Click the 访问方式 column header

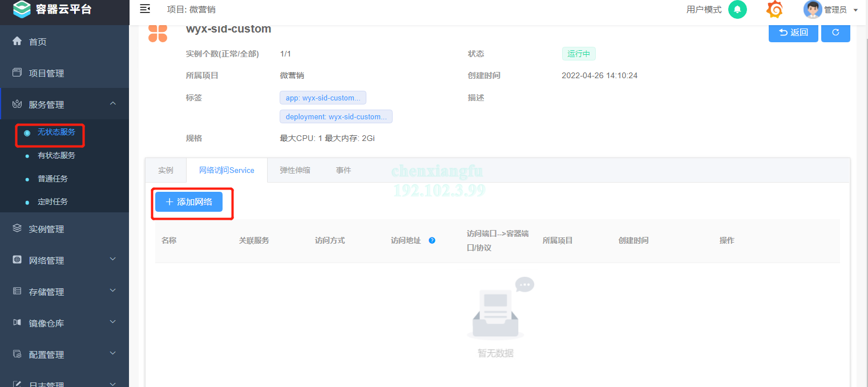(x=330, y=240)
